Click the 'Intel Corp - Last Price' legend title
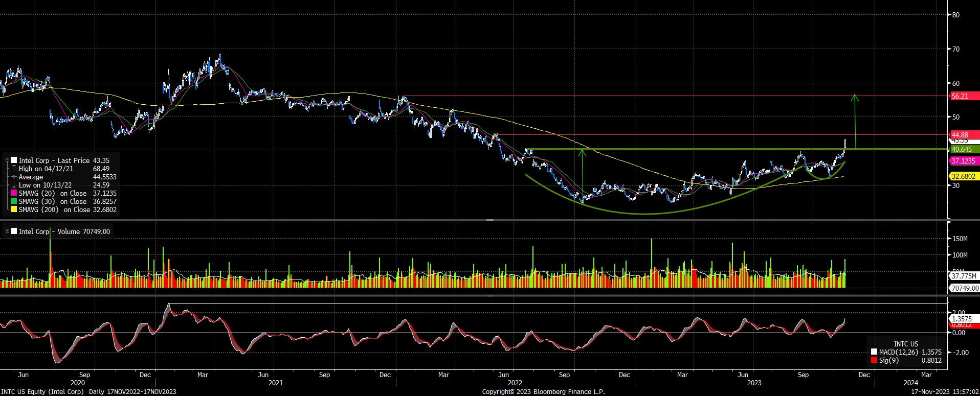The image size is (980, 396). click(54, 160)
